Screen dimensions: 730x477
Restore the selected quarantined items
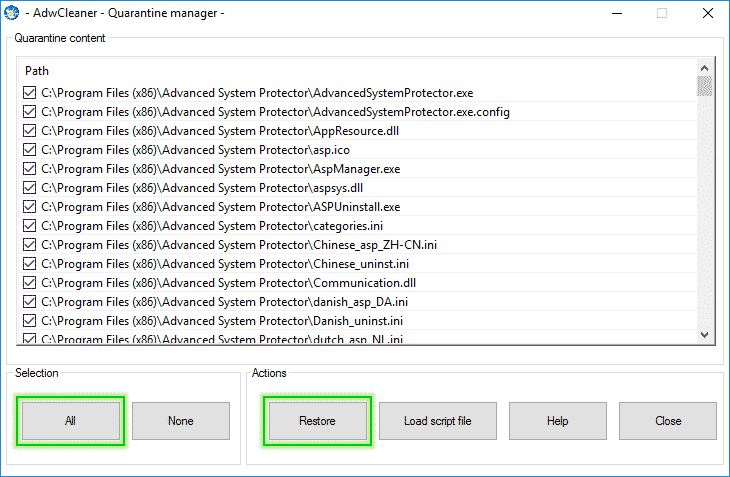tap(317, 421)
